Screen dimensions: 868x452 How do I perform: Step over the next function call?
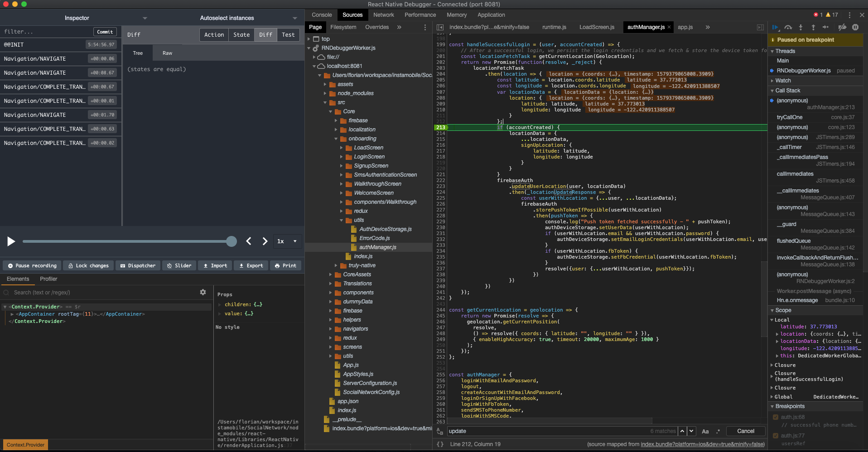click(788, 27)
